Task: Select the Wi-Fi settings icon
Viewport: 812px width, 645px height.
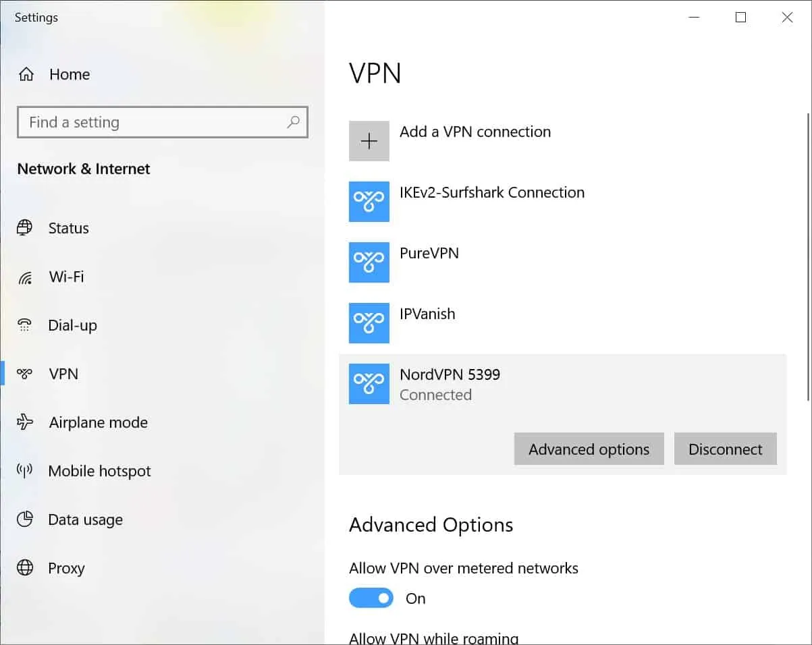Action: coord(24,277)
